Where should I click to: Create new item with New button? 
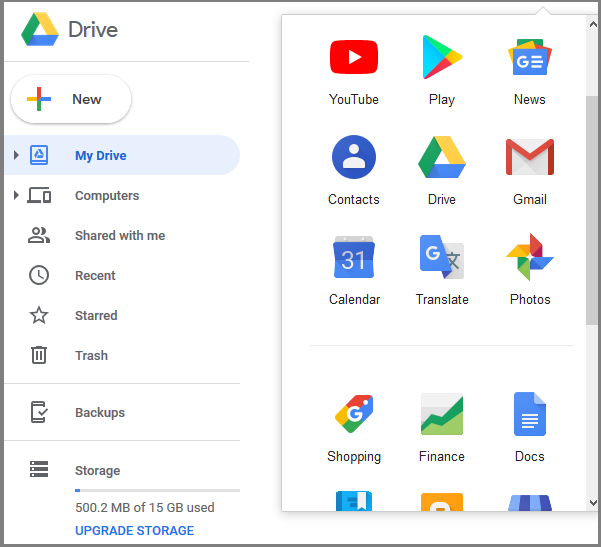71,99
